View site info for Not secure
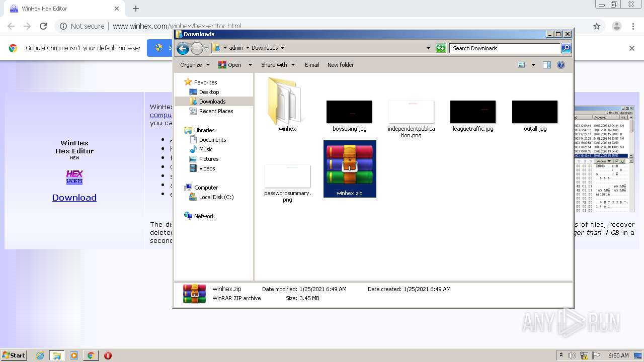 [82, 26]
